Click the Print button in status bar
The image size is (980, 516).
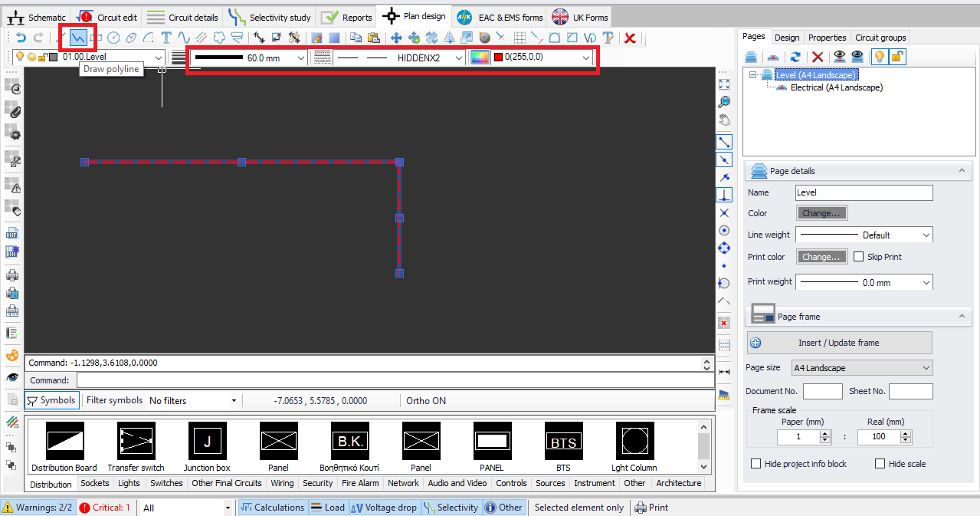651,508
